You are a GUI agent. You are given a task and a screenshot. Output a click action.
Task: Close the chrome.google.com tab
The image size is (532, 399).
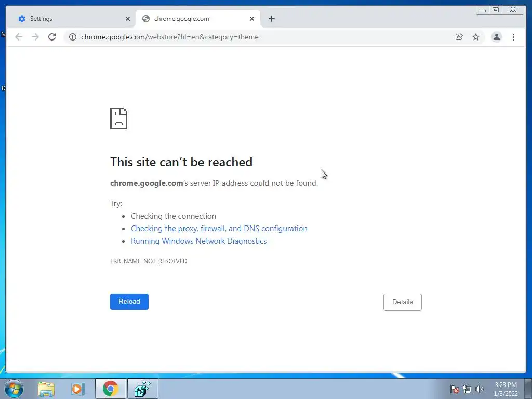click(x=252, y=19)
